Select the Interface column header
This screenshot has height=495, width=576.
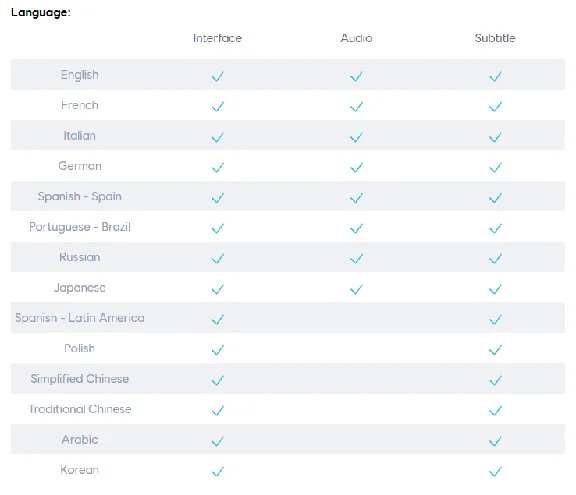pos(217,38)
